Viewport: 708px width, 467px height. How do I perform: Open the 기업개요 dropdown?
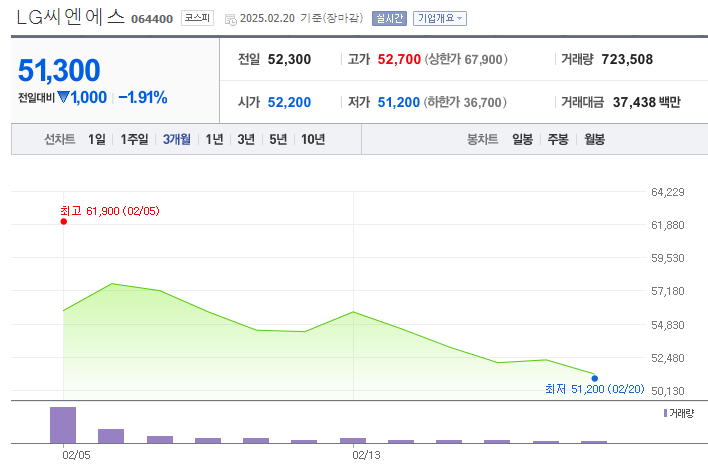click(x=440, y=19)
